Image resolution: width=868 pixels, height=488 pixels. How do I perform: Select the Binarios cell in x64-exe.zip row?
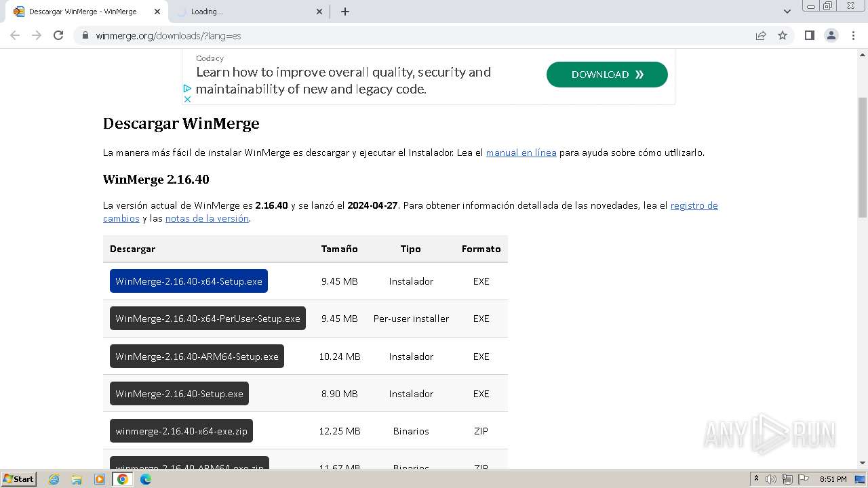click(411, 431)
